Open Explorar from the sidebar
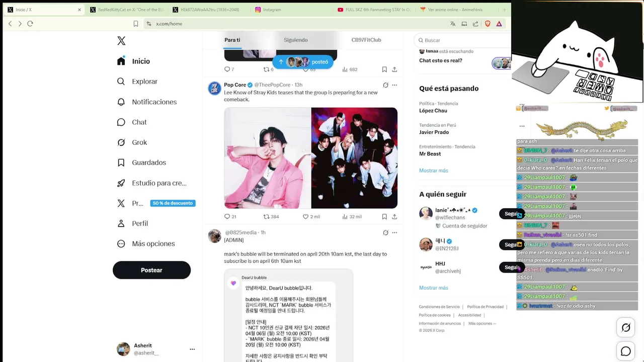This screenshot has width=644, height=362. tap(137, 81)
